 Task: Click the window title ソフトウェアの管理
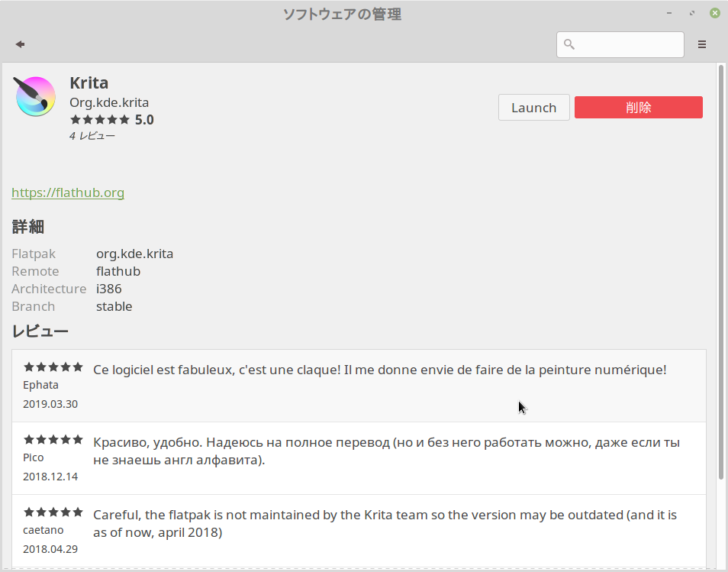click(342, 15)
